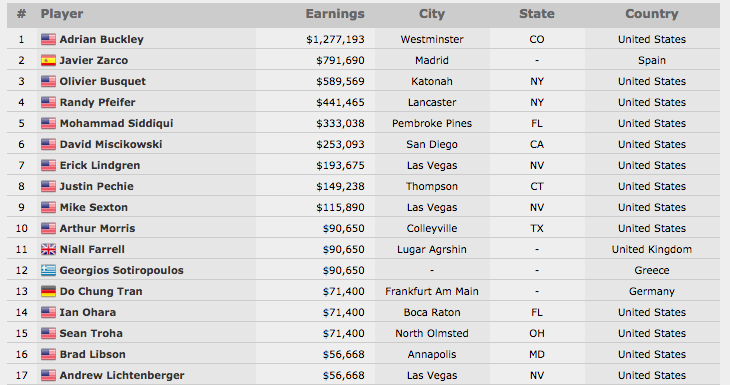Open Brad Libson's player link
Screen dimensions: 730x385
[93, 354]
